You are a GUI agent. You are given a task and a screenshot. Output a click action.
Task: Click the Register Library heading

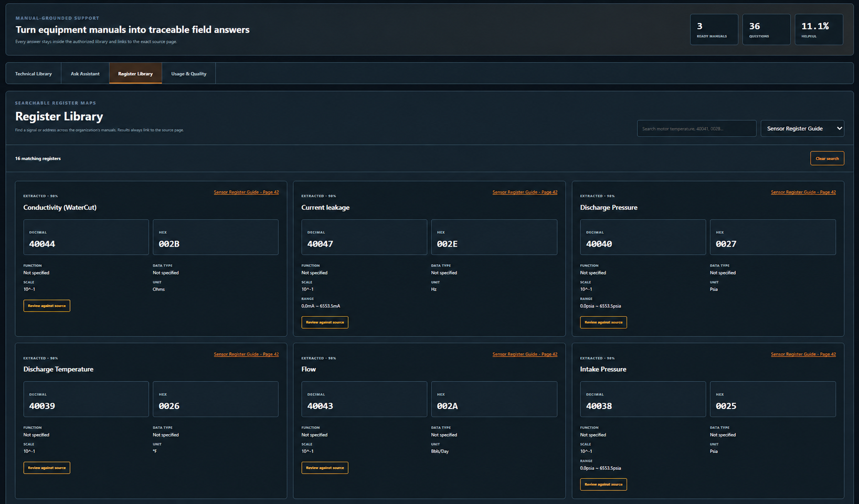coord(59,116)
